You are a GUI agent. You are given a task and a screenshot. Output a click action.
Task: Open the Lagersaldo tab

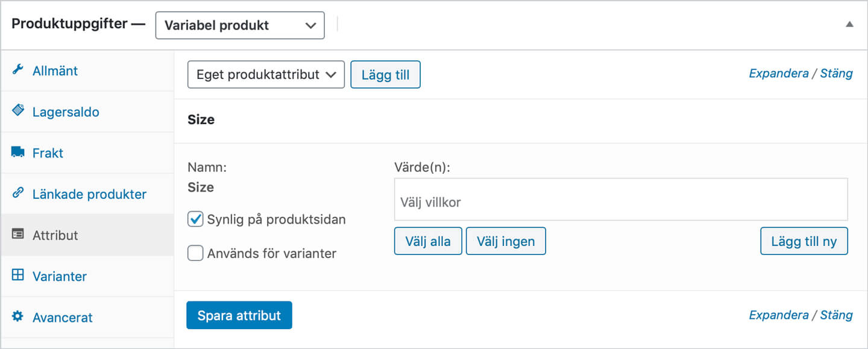pos(66,112)
